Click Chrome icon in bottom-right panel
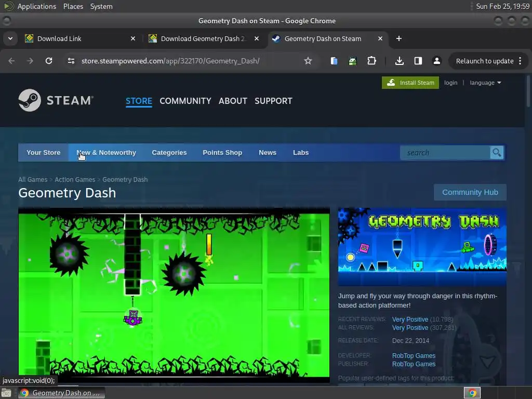 (472, 393)
